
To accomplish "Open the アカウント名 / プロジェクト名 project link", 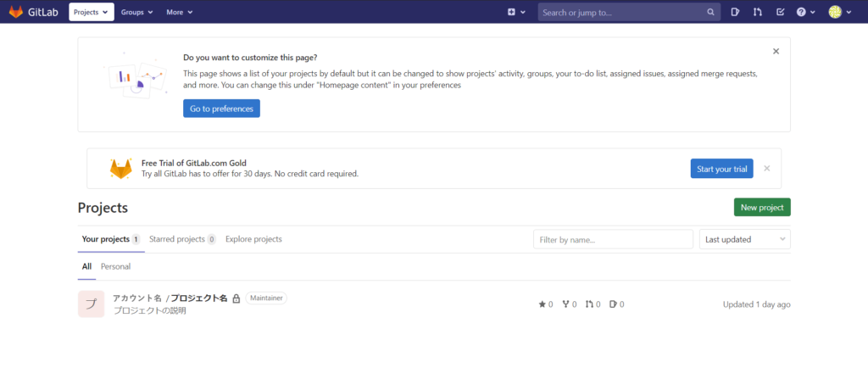I will 170,298.
